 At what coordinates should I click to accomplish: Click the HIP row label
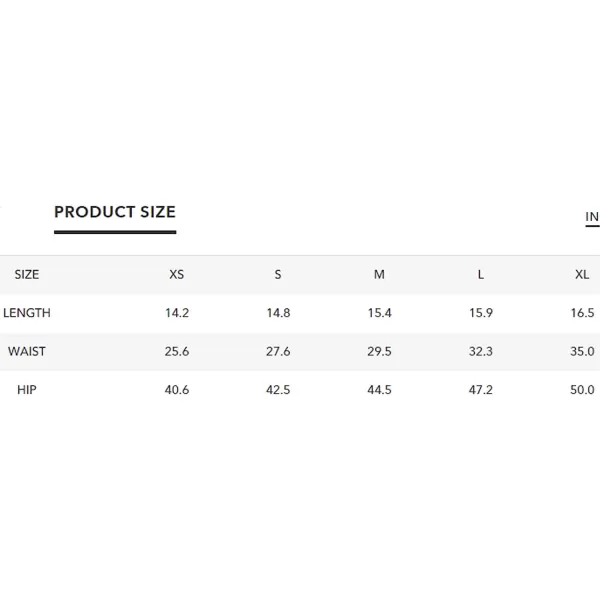[27, 390]
